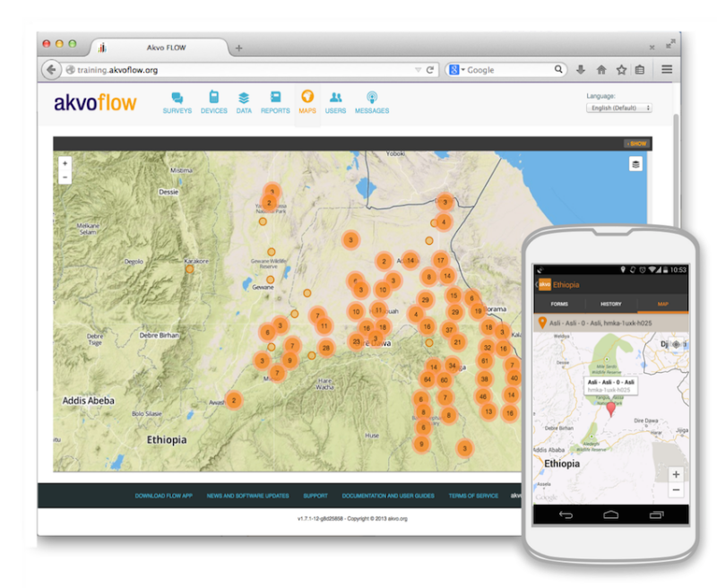The height and width of the screenshot is (588, 717).
Task: Enter fullscreen with expand arrows icon
Action: tap(670, 44)
